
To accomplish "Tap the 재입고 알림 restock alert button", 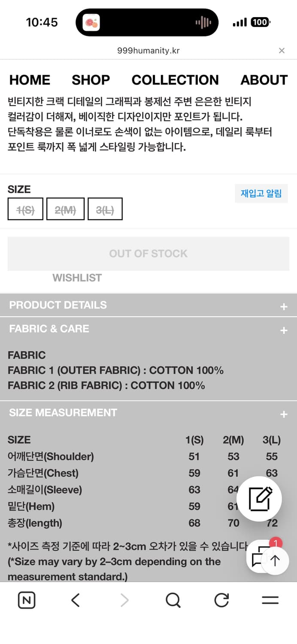I will 261,194.
